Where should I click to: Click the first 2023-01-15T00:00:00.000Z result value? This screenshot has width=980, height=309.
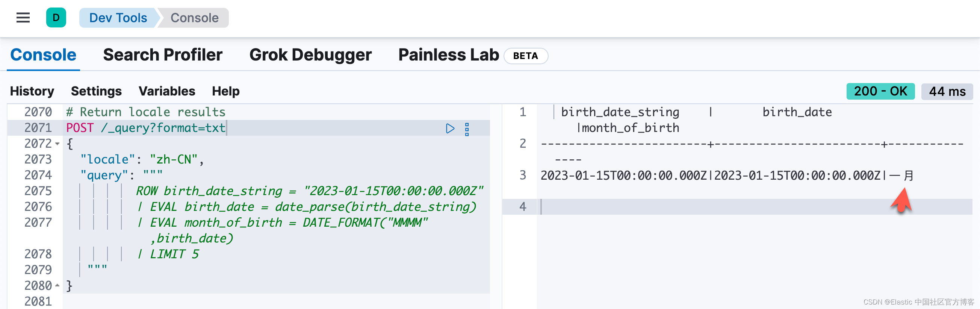pyautogui.click(x=623, y=176)
